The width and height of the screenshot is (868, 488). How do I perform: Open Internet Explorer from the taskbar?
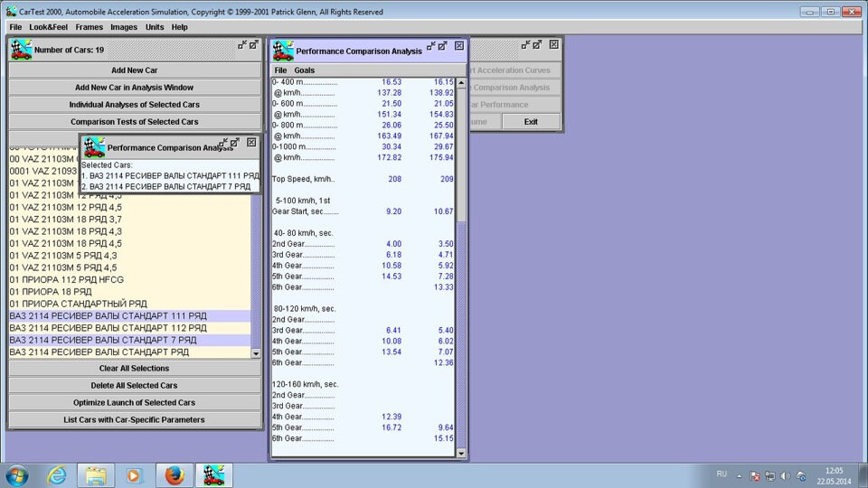coord(57,475)
